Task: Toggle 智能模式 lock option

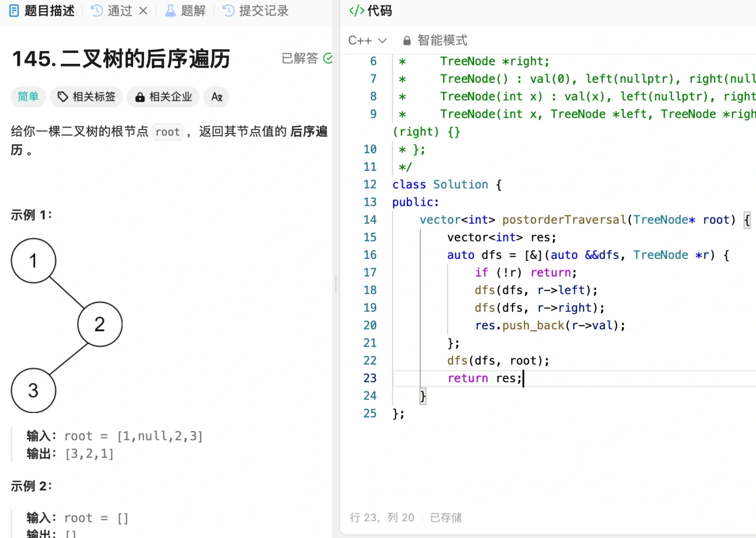Action: [x=435, y=40]
